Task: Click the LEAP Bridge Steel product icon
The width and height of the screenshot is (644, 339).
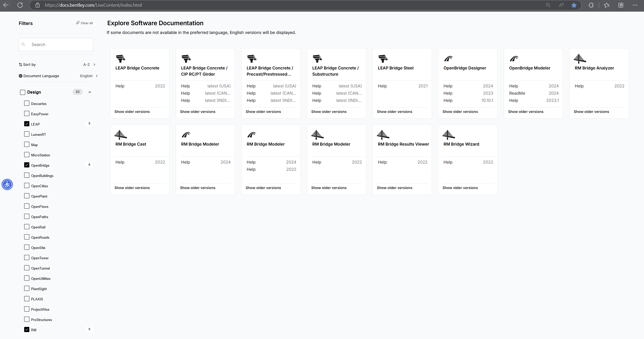Action: pos(383,58)
